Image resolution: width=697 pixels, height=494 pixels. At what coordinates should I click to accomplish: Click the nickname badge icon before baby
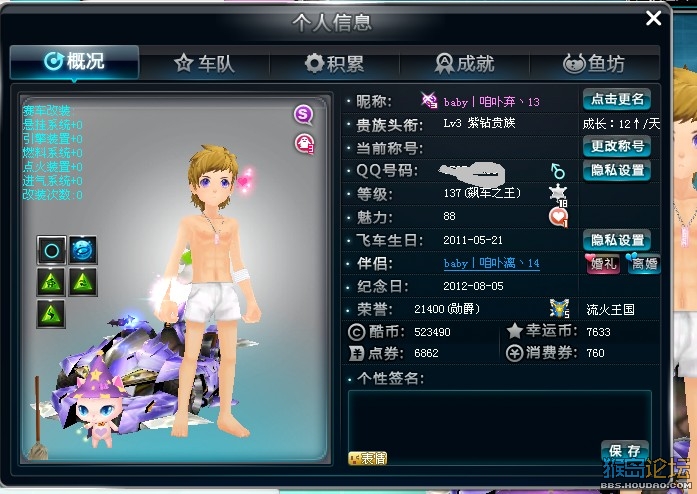coord(429,100)
